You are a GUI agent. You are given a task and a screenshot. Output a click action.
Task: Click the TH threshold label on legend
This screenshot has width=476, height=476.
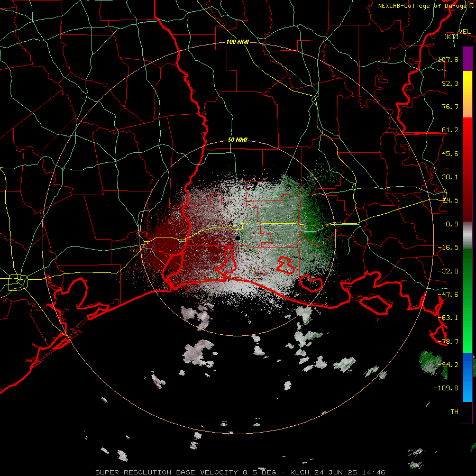click(x=454, y=412)
